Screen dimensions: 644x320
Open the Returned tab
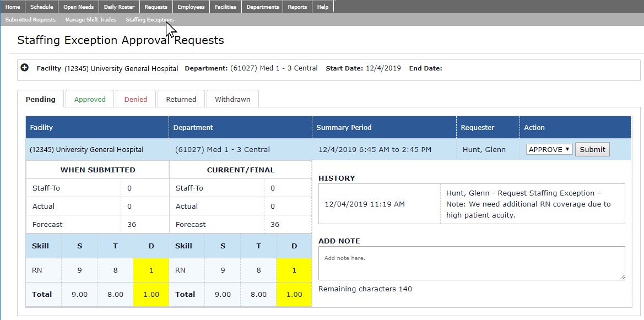pyautogui.click(x=181, y=99)
